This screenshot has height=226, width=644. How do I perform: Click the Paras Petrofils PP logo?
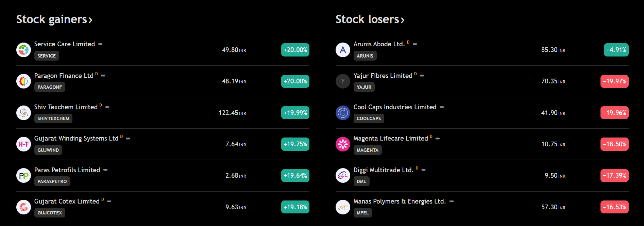tap(23, 176)
